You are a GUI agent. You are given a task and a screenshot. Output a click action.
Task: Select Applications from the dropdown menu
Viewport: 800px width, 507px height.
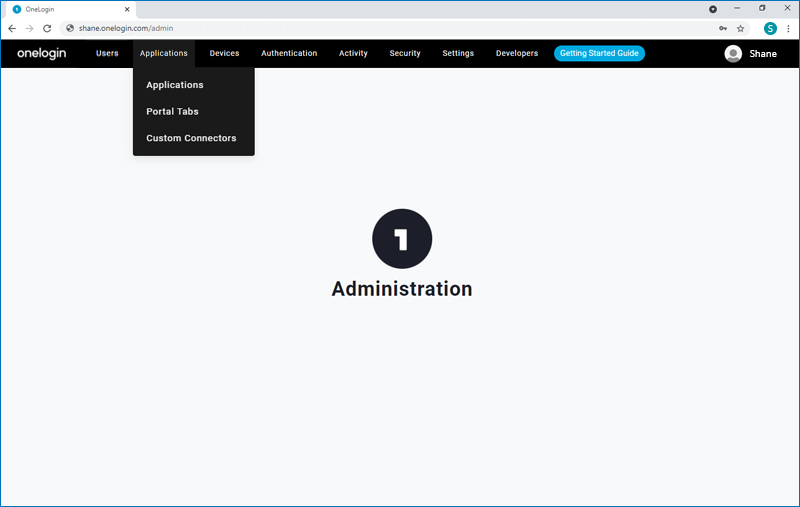point(175,85)
